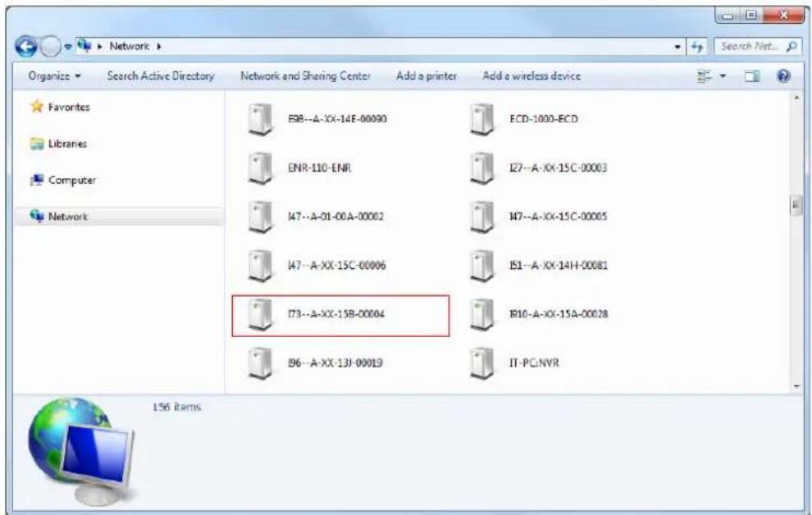Click the I47--A-XX-15C-00005 name label
Screen dimensions: 812x515
click(x=558, y=216)
